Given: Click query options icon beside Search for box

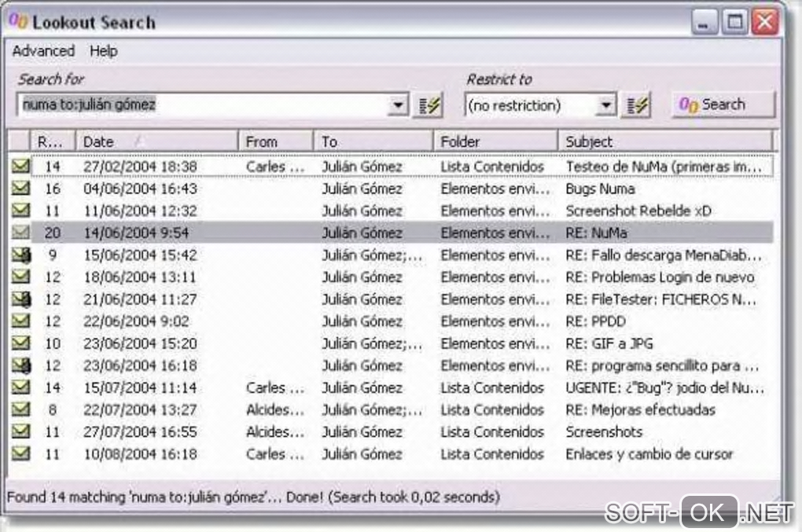Looking at the screenshot, I should 429,105.
